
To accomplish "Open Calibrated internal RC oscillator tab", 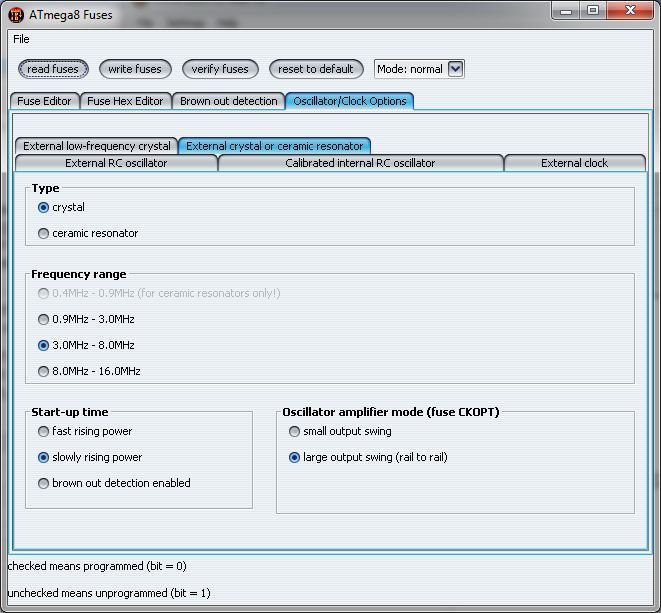I will pyautogui.click(x=360, y=163).
